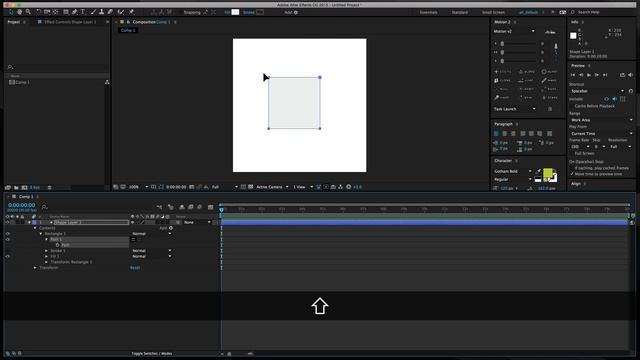Select the Roto Brush tool
Screen dimensions: 640x360
[x=121, y=12]
